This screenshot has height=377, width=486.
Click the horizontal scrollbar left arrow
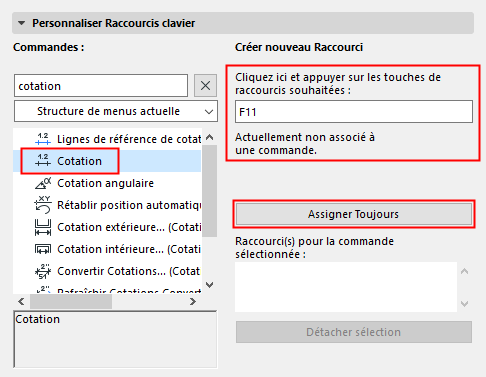pyautogui.click(x=21, y=301)
